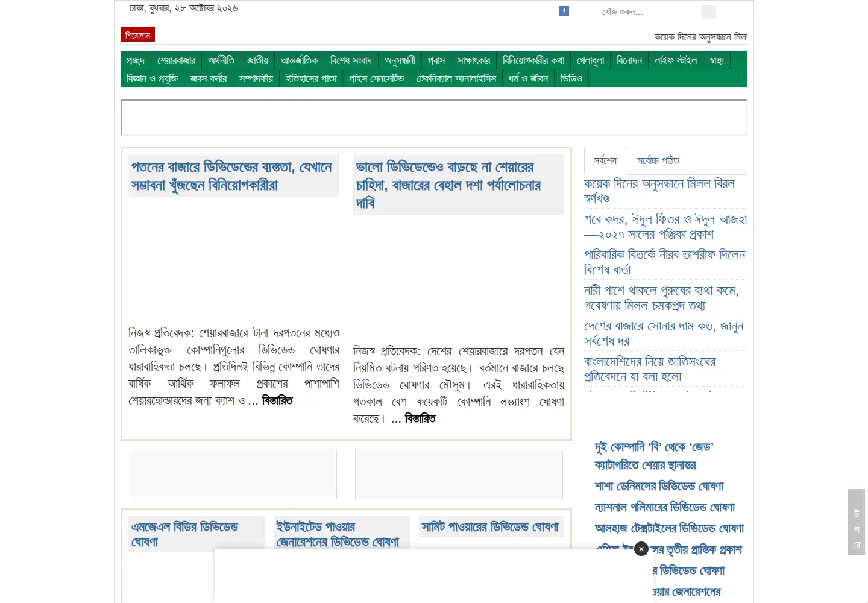Open the বিনিয়োগকারীর কথা menu

(x=533, y=60)
